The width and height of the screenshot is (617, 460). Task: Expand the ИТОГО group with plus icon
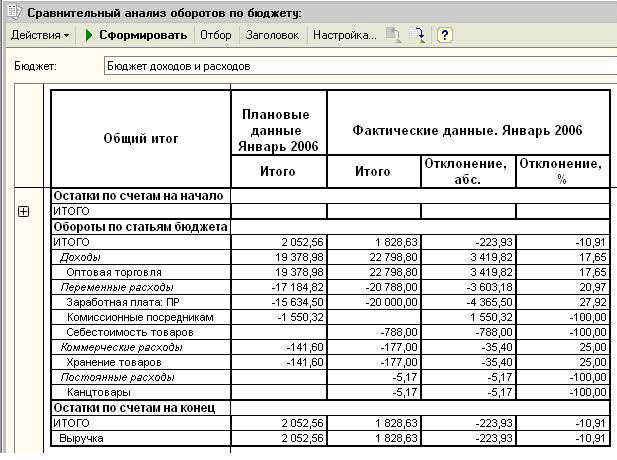click(24, 212)
